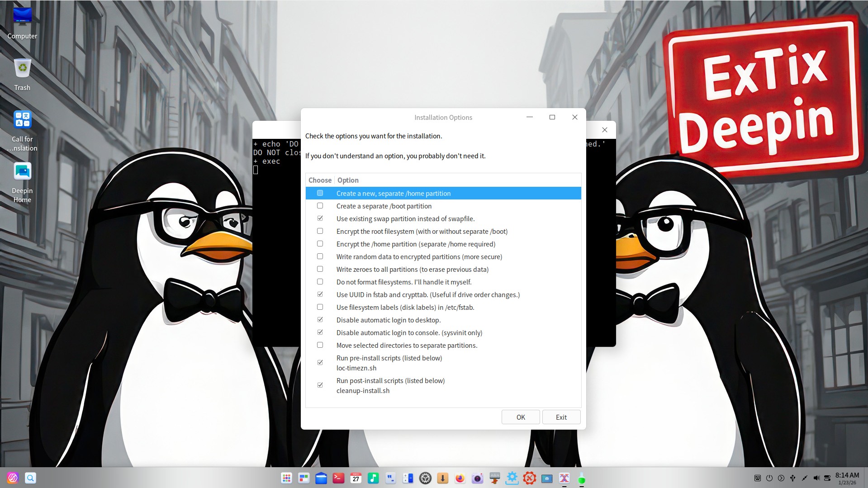Select 'Write zeroes to all partitions' row
The height and width of the screenshot is (488, 868).
click(412, 269)
